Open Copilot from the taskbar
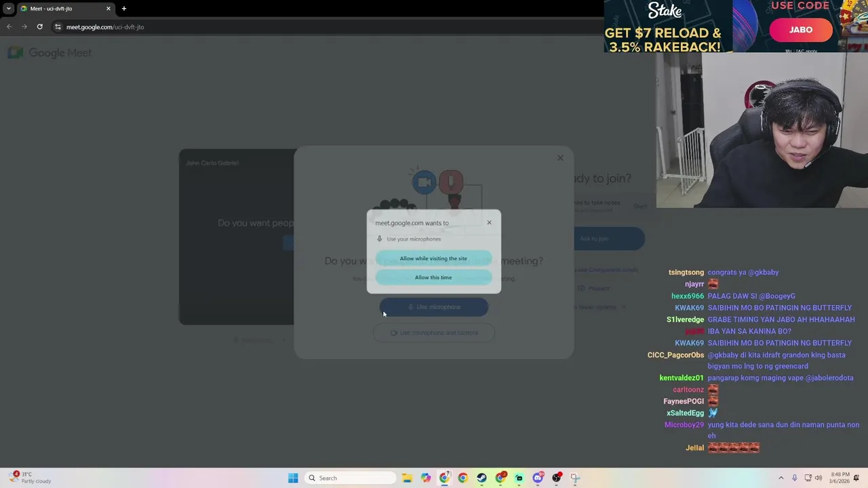Screen dimensions: 868x488 pyautogui.click(x=426, y=478)
